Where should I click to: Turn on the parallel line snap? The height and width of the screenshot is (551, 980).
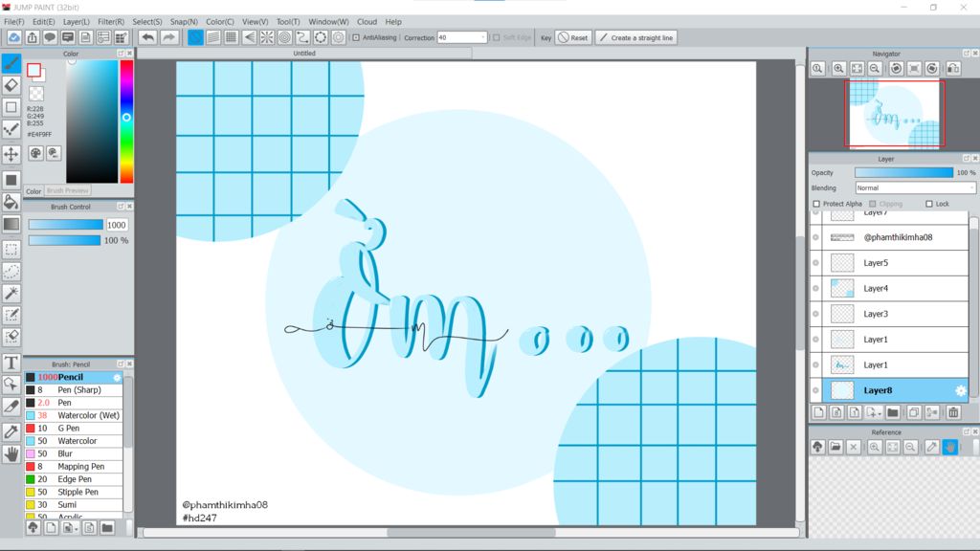213,37
